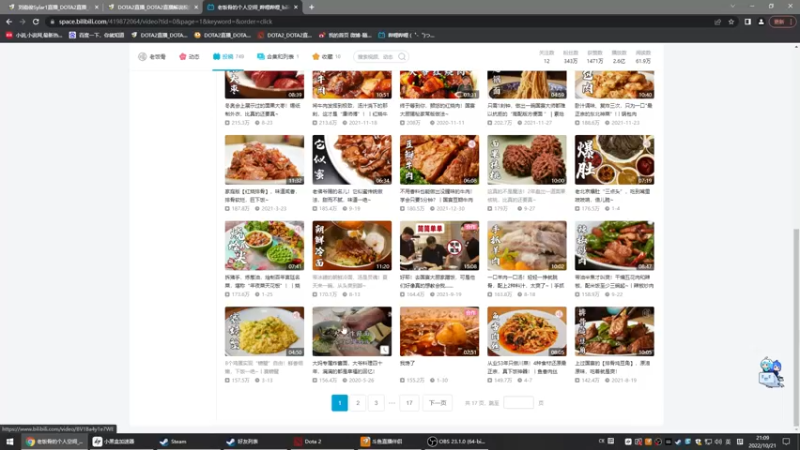
Task: Click the jump-to-page input box
Action: click(518, 403)
